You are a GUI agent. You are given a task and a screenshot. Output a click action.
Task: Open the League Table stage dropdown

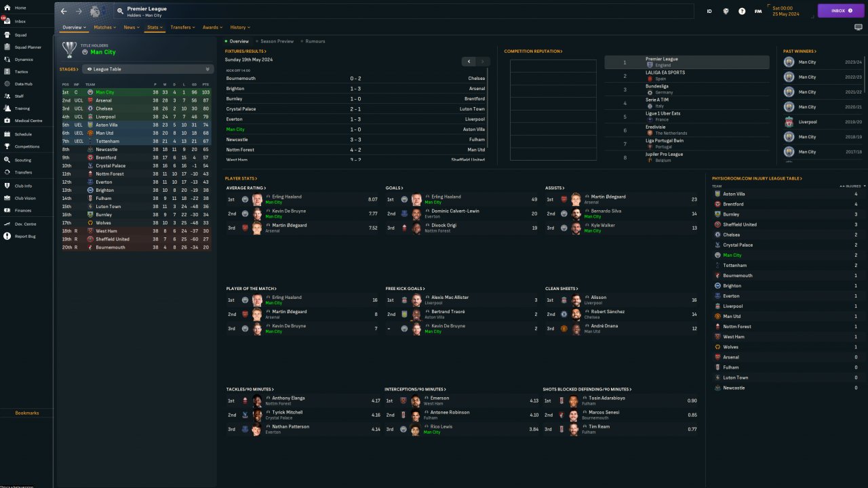coord(149,69)
